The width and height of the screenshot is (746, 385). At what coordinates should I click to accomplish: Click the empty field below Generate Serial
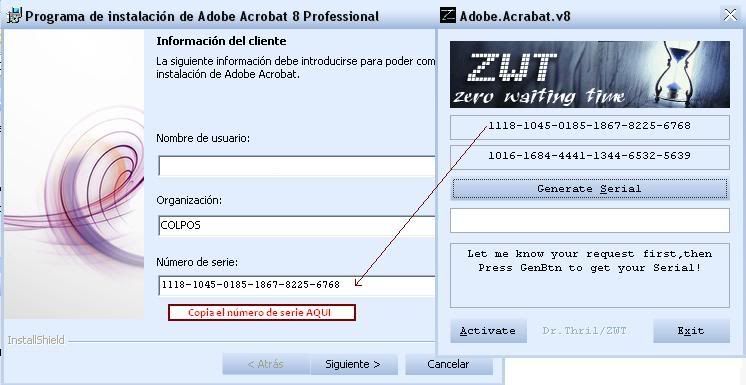click(589, 220)
